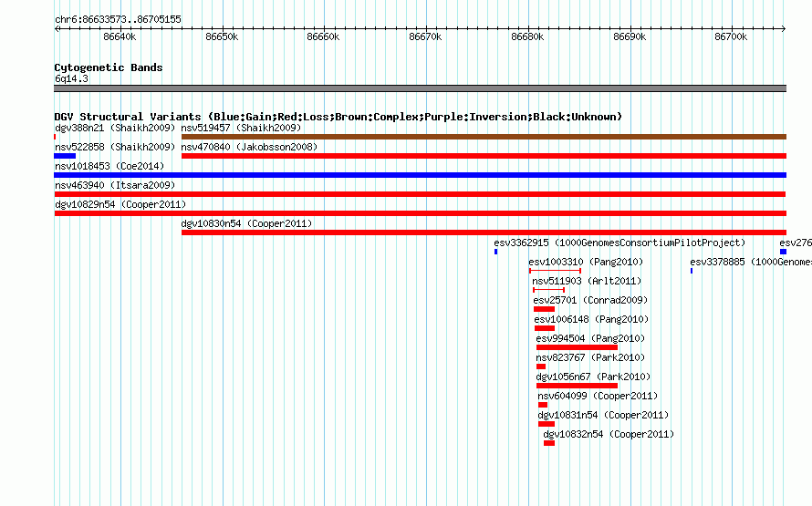Select the 6q14.3 band label

coord(71,78)
